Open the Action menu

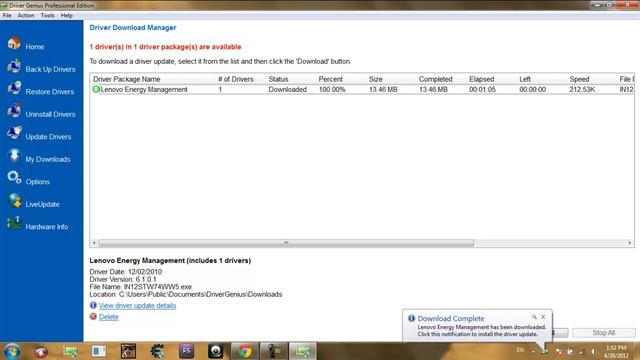click(26, 16)
